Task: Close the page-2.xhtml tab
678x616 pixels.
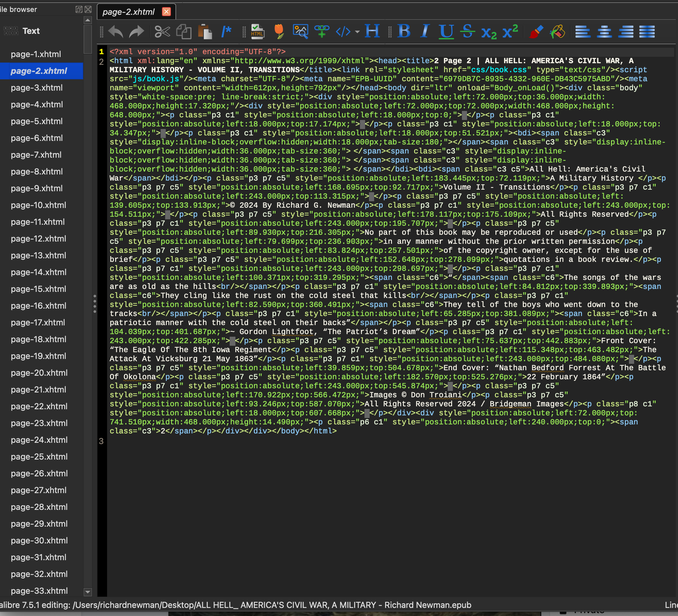Action: (166, 12)
